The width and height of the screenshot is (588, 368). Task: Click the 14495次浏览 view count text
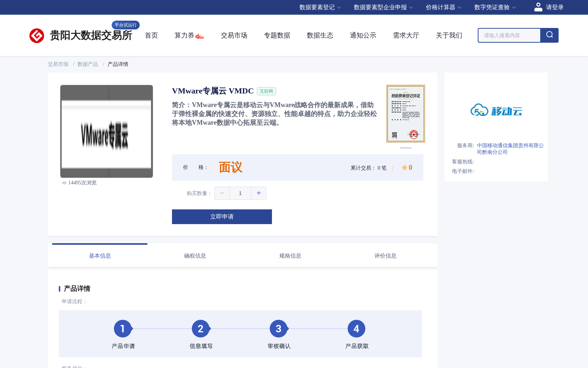click(x=82, y=183)
